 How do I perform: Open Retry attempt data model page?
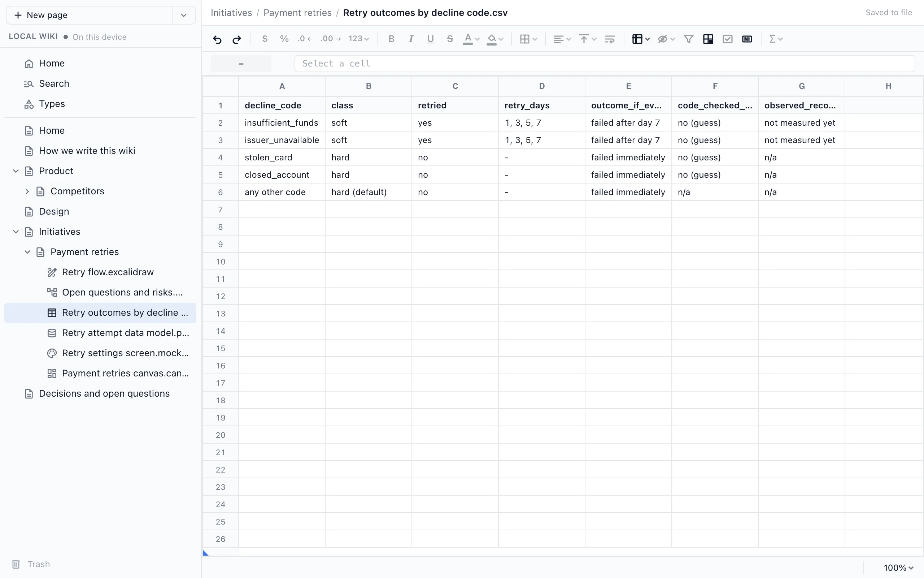101,333
